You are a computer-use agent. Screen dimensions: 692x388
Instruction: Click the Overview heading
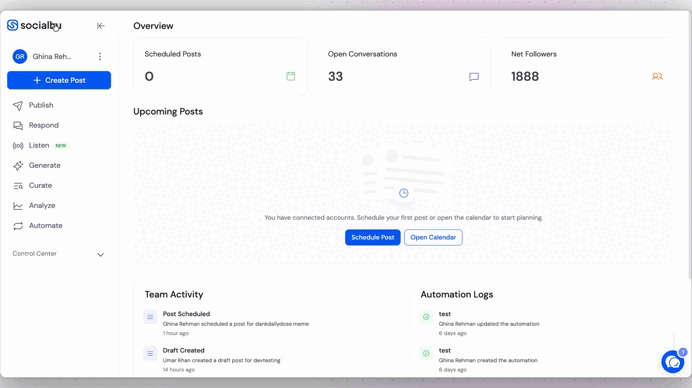pos(153,26)
